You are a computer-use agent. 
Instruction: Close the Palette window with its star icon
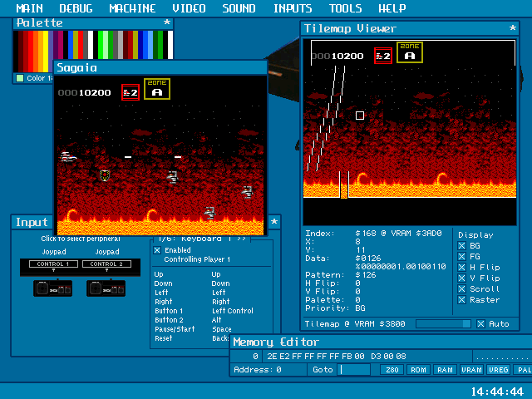point(166,22)
